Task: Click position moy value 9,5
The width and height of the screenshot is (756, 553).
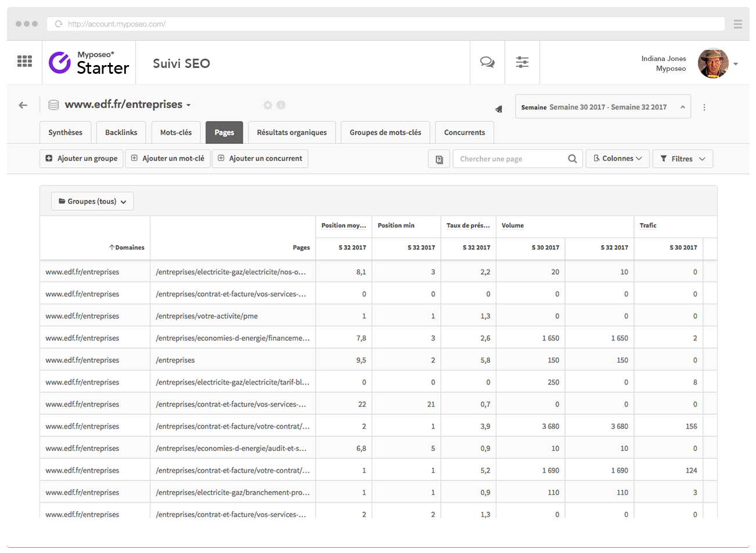Action: [x=361, y=360]
